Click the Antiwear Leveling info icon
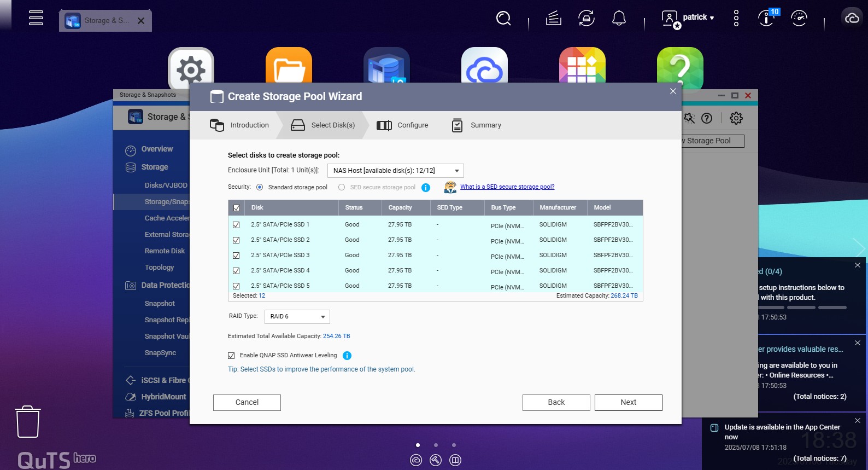868x470 pixels. (347, 356)
